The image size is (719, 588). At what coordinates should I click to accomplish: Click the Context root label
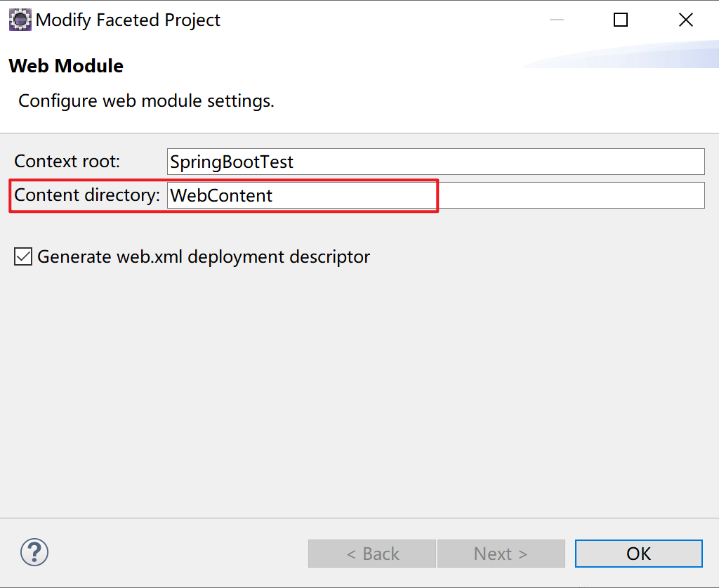[x=67, y=162]
